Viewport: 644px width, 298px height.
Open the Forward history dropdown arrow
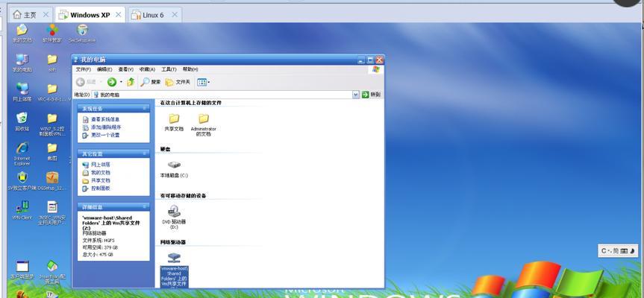tap(121, 82)
